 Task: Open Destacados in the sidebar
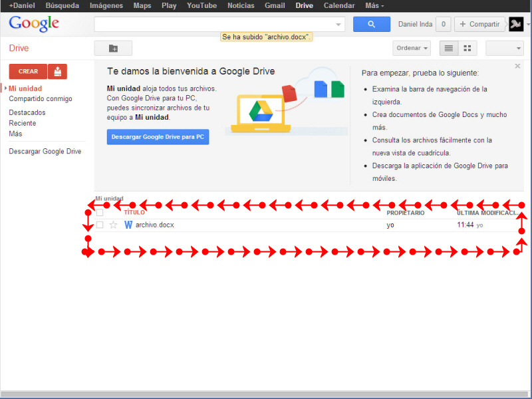pyautogui.click(x=27, y=112)
